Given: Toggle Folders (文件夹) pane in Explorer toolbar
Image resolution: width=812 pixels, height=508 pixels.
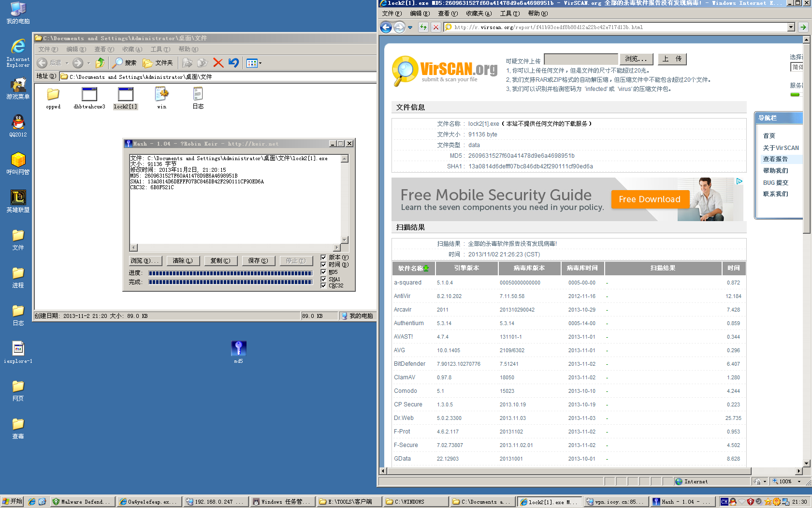Looking at the screenshot, I should (158, 63).
